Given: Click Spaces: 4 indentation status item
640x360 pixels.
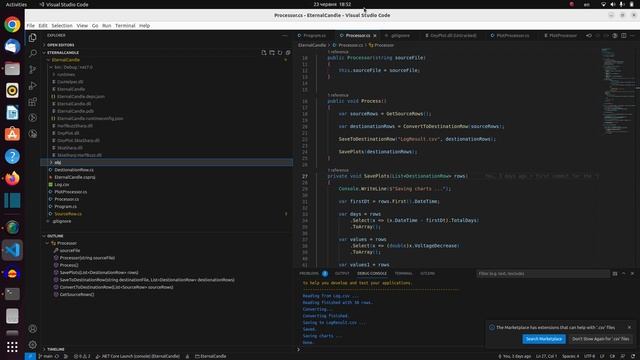Looking at the screenshot, I should coord(570,356).
